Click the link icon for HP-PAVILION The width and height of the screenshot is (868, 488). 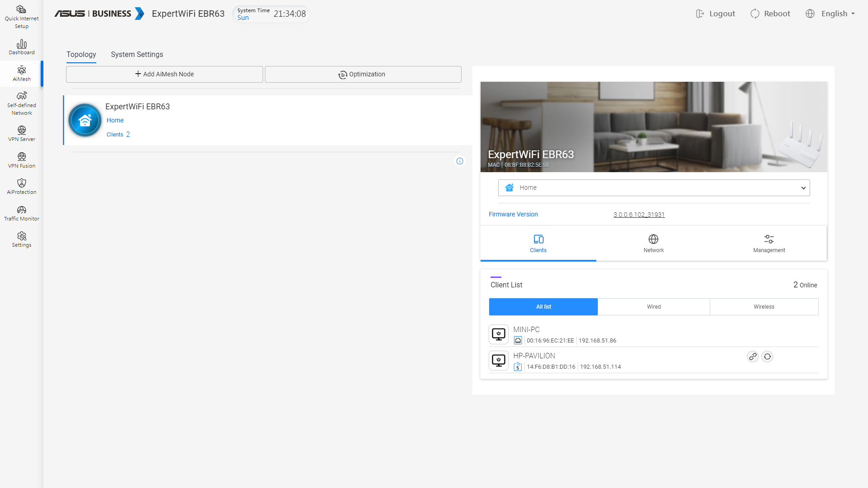click(x=752, y=357)
